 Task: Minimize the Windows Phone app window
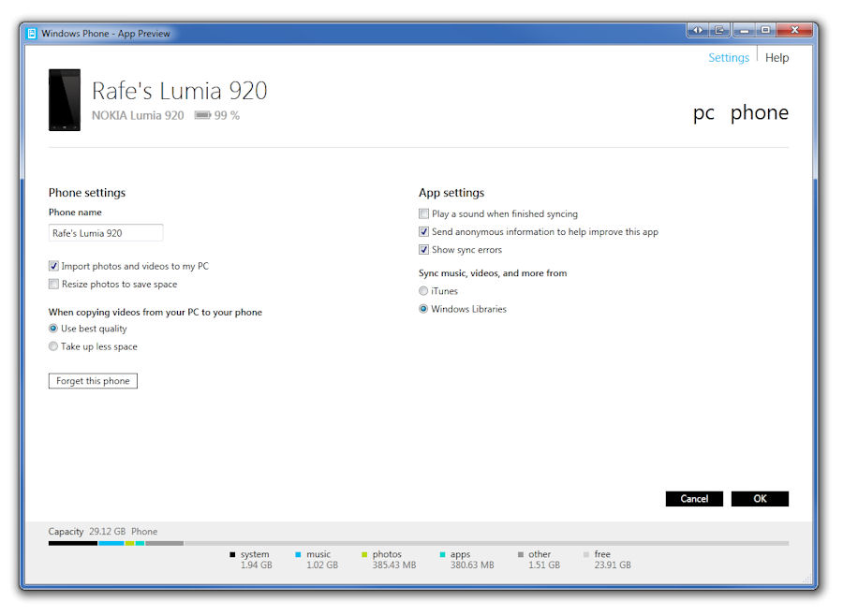tap(744, 30)
